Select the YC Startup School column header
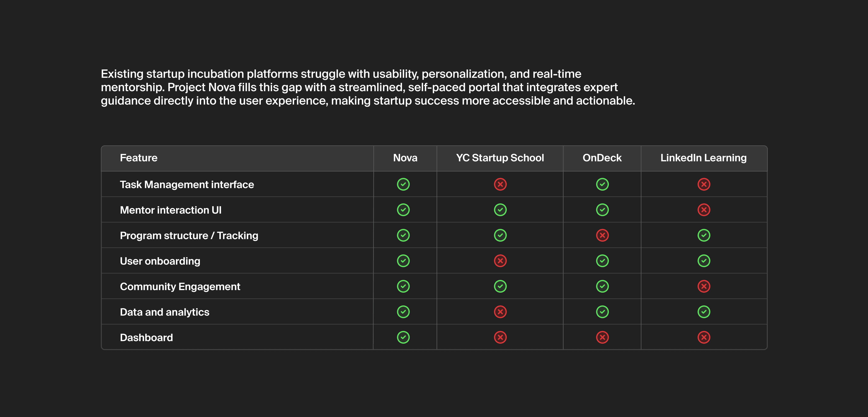 coord(500,158)
